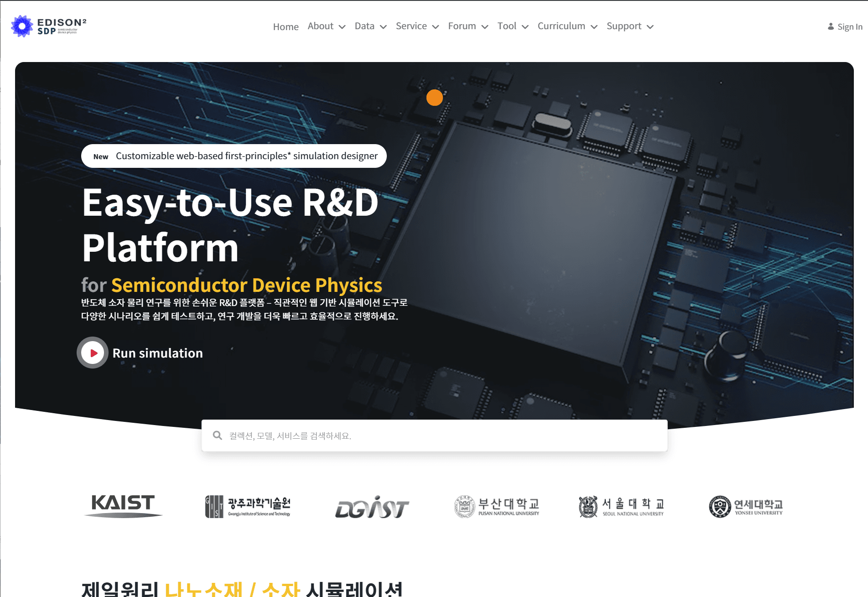Open the Data menu
This screenshot has width=868, height=597.
[364, 26]
